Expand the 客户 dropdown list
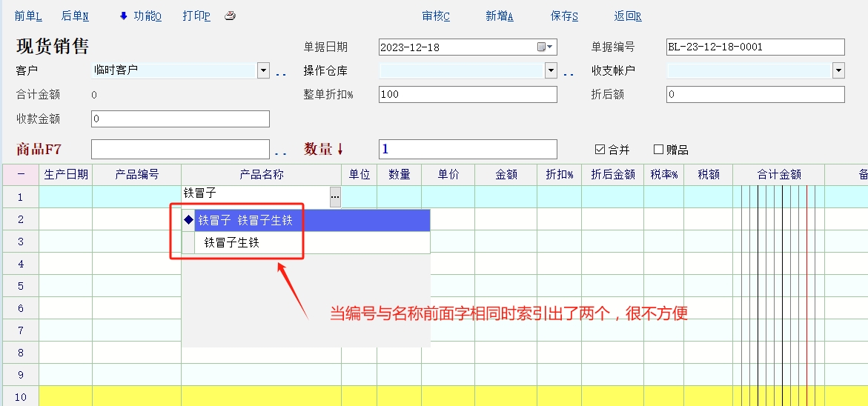 point(263,71)
